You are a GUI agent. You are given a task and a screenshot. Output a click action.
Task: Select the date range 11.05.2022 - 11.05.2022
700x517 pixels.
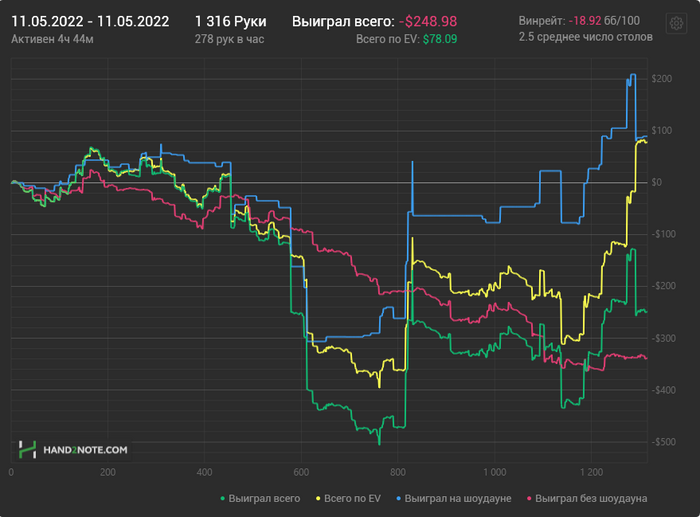point(90,21)
